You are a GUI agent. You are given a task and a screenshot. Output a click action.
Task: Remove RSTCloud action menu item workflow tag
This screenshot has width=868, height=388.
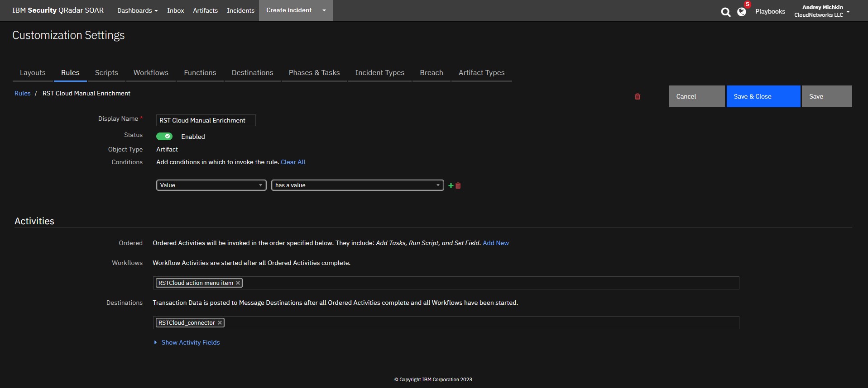pos(238,283)
